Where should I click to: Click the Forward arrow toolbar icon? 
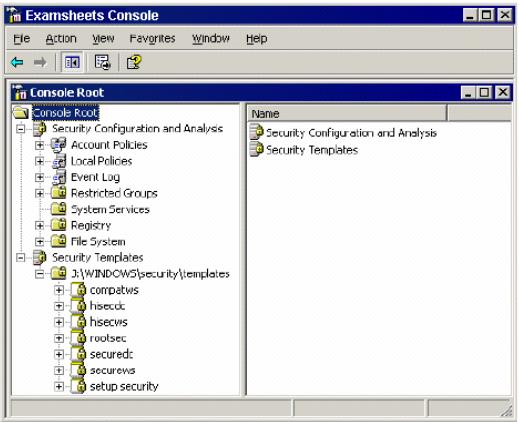click(40, 62)
